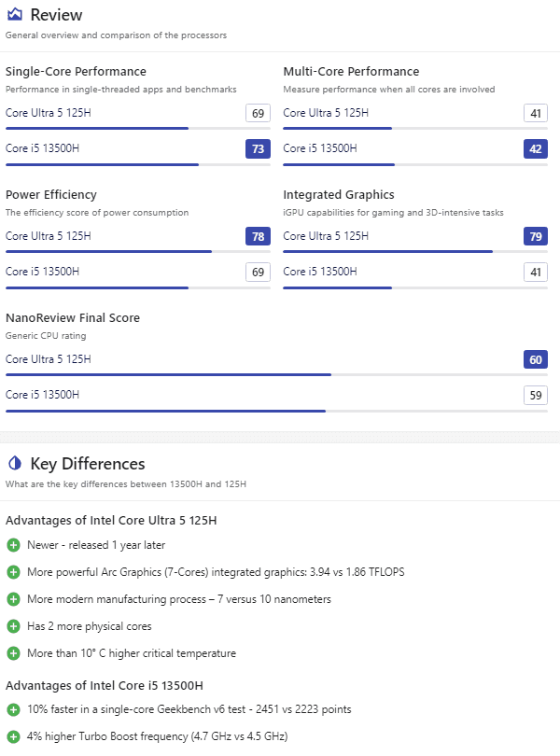560x756 pixels.
Task: Click the Integrated Graphics heading
Action: click(x=339, y=195)
